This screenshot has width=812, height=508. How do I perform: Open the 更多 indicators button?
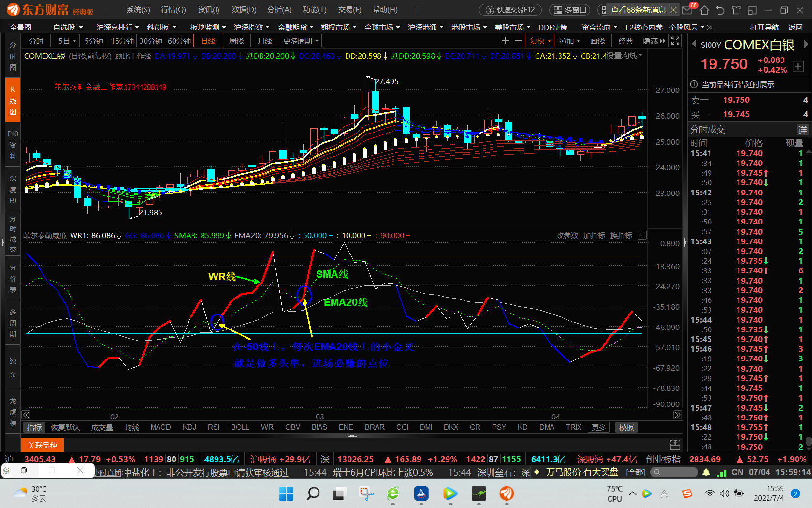[599, 427]
